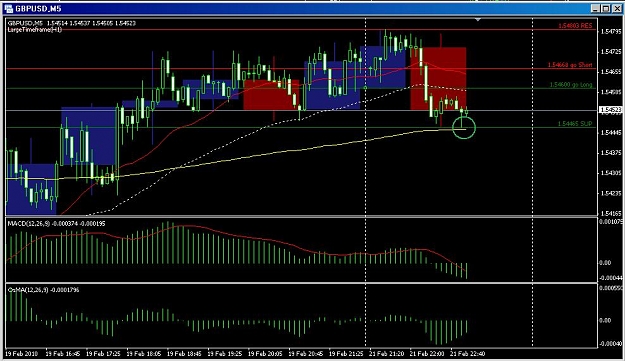This screenshot has width=625, height=361.
Task: Click the 1.54445 price scale value
Action: tap(611, 132)
